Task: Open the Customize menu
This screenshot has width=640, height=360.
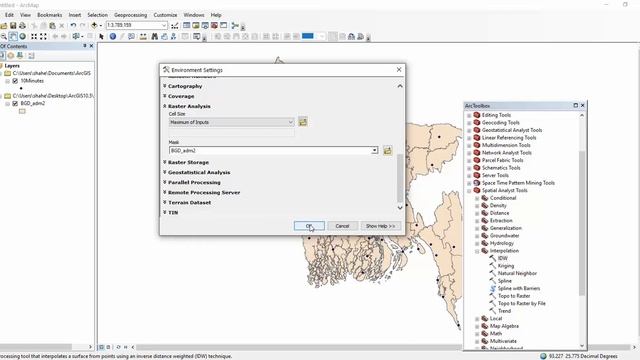Action: click(165, 15)
